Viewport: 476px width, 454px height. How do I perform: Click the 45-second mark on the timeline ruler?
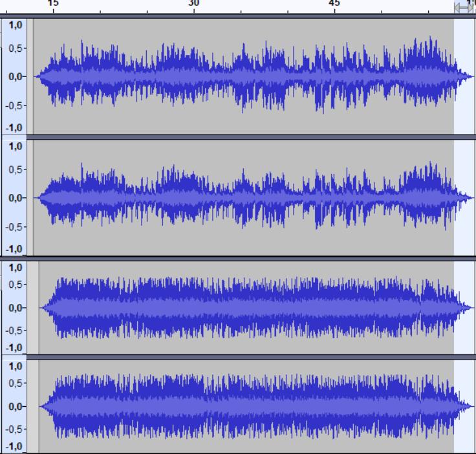point(334,4)
